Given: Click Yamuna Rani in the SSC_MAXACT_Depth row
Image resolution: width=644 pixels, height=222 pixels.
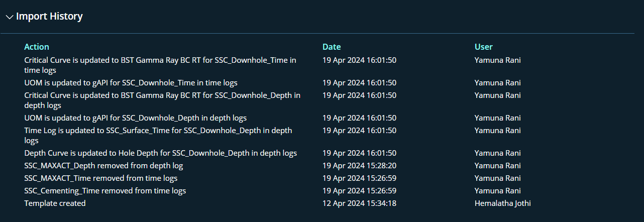Looking at the screenshot, I should pos(497,166).
